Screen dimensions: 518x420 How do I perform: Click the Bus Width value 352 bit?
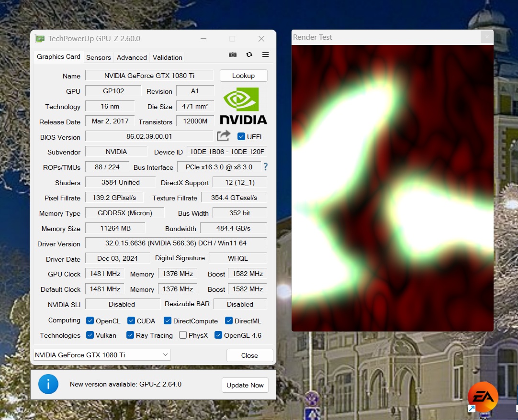click(x=240, y=213)
